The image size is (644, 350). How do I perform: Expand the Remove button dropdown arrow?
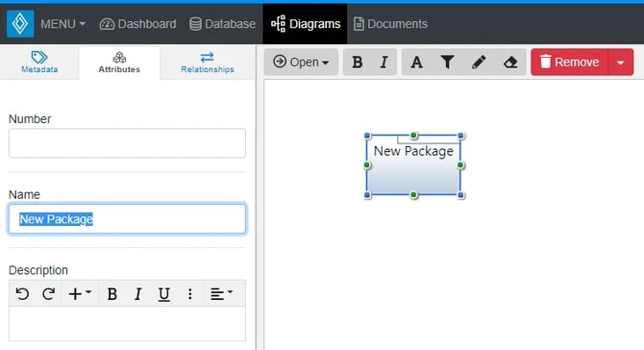click(621, 62)
